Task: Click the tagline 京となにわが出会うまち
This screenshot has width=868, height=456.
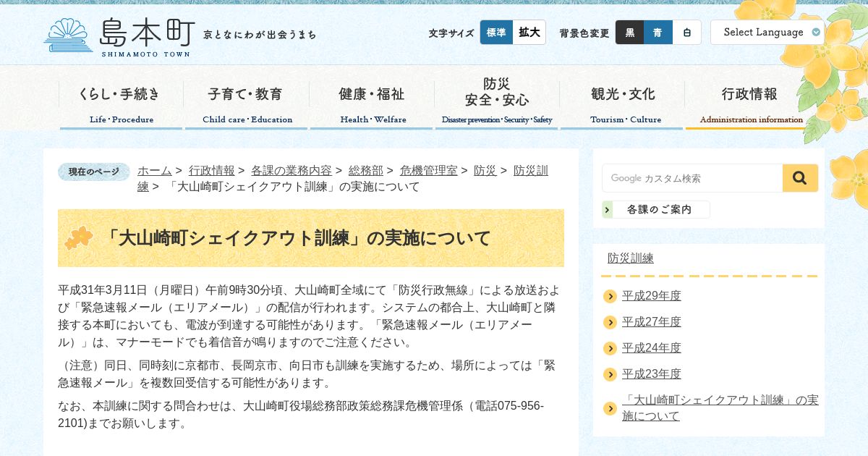Action: tap(260, 35)
